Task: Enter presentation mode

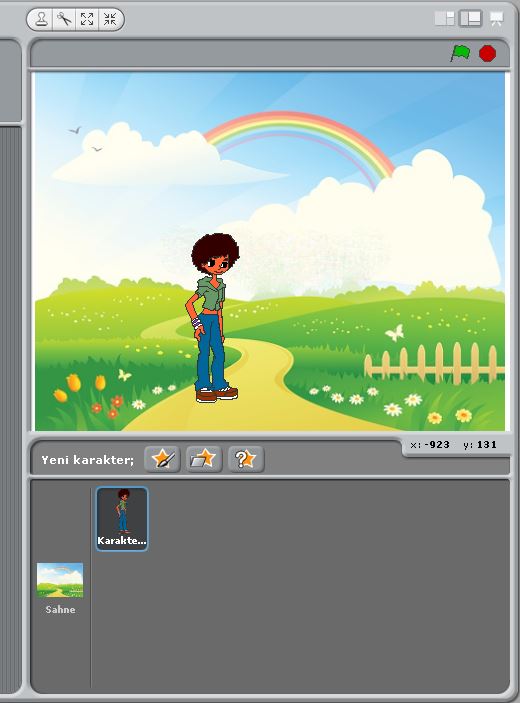Action: pyautogui.click(x=496, y=19)
